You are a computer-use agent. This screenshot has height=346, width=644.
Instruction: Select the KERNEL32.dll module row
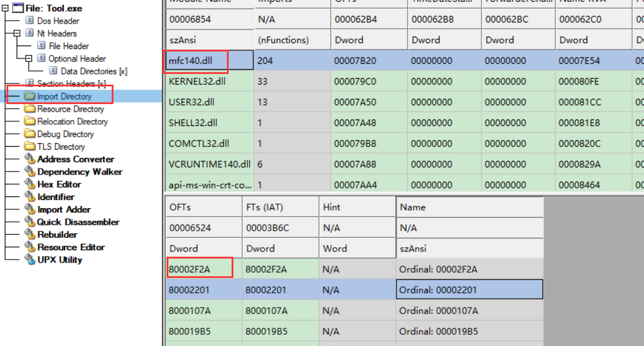coord(197,81)
